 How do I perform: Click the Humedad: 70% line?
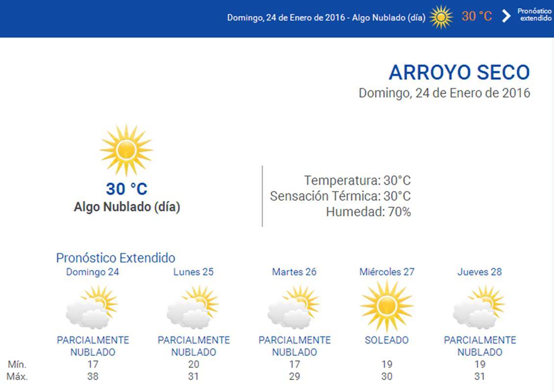pos(369,212)
